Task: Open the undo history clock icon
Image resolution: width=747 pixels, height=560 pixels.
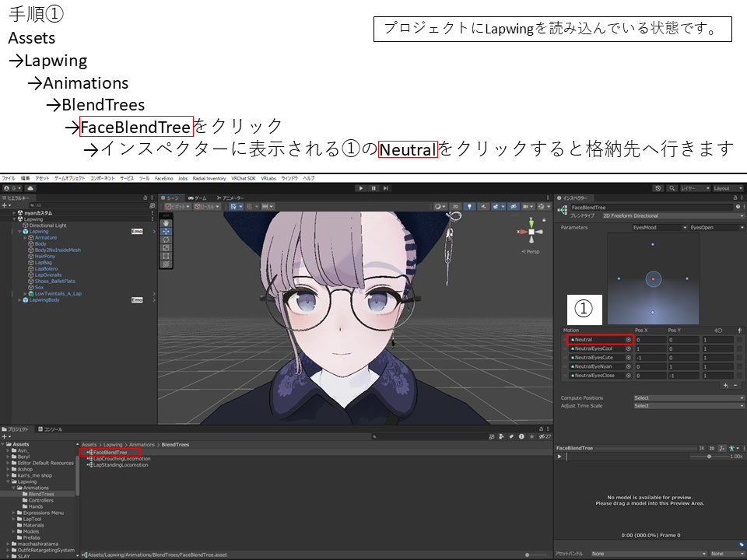Action: click(658, 188)
